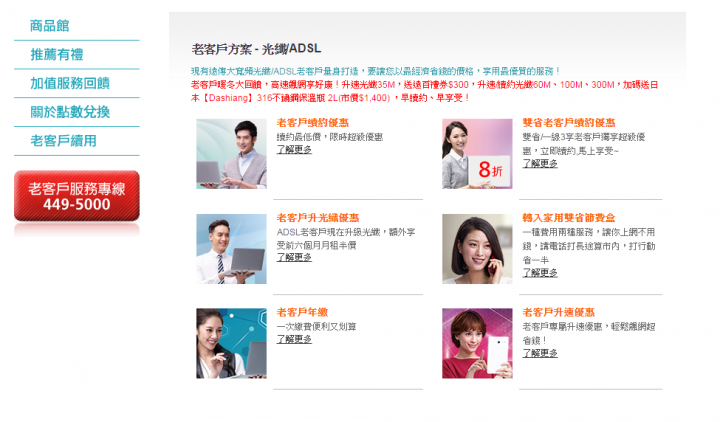Open the 老客戶升光纖優惠 heading link

point(318,218)
